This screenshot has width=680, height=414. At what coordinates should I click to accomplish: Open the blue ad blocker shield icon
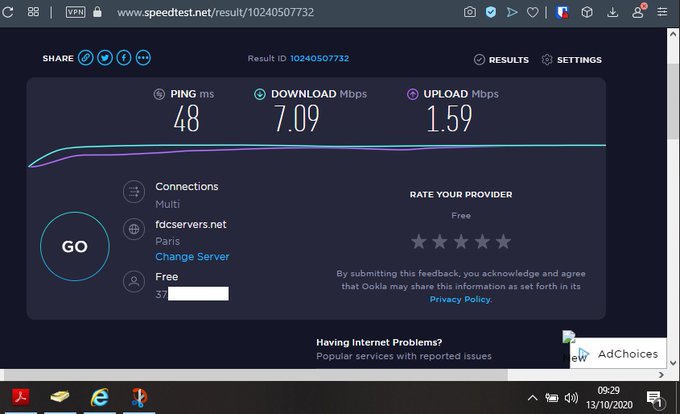pos(490,12)
